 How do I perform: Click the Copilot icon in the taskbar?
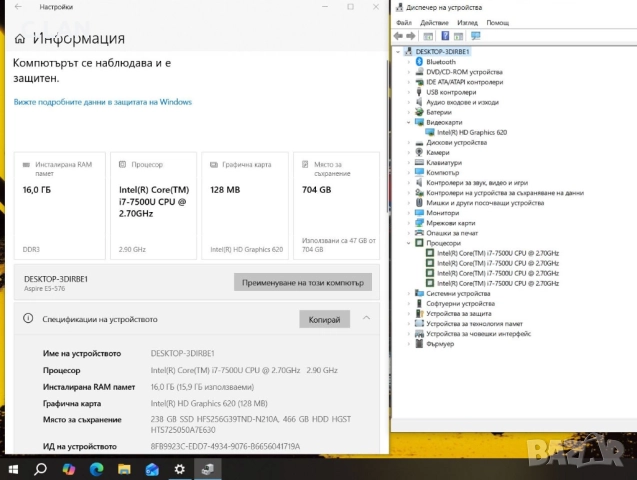(69, 468)
